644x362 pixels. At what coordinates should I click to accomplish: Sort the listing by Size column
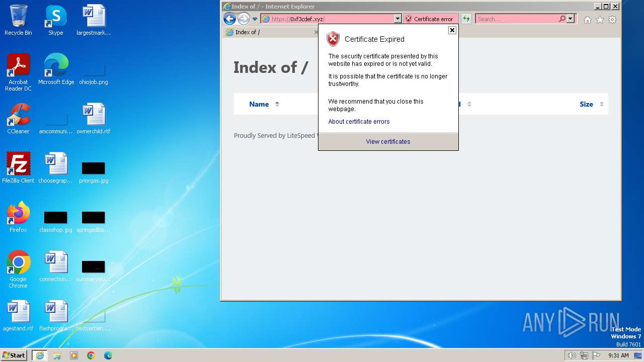click(x=586, y=104)
